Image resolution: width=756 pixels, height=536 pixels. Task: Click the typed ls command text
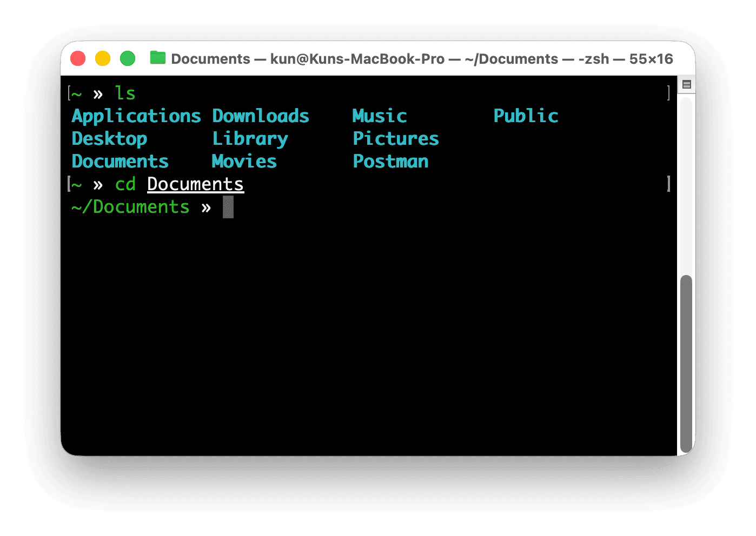[125, 93]
